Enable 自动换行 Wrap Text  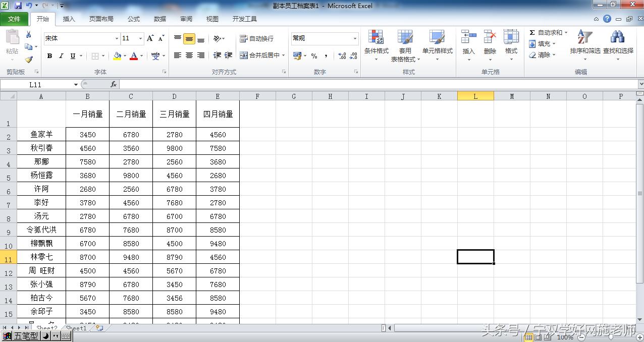(x=256, y=38)
